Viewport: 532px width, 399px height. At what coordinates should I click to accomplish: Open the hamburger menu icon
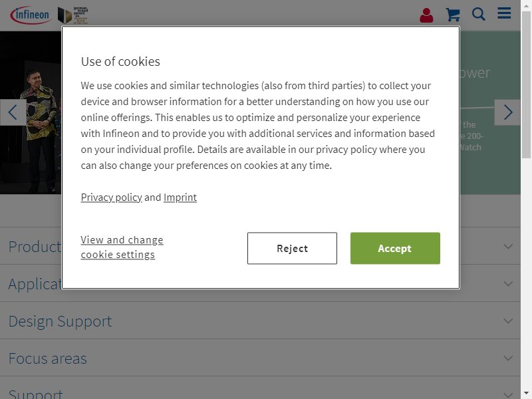504,13
